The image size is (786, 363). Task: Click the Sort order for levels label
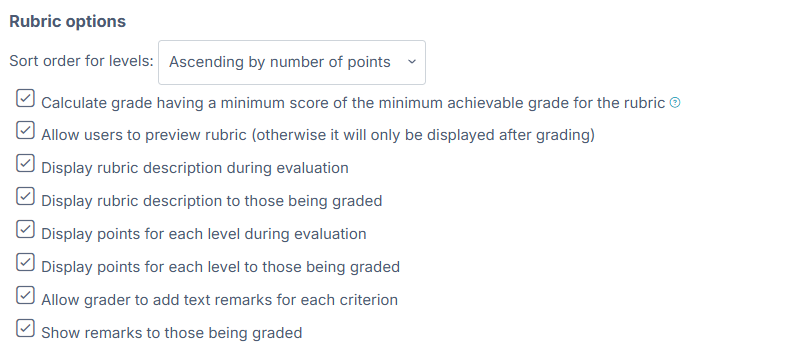click(x=81, y=61)
